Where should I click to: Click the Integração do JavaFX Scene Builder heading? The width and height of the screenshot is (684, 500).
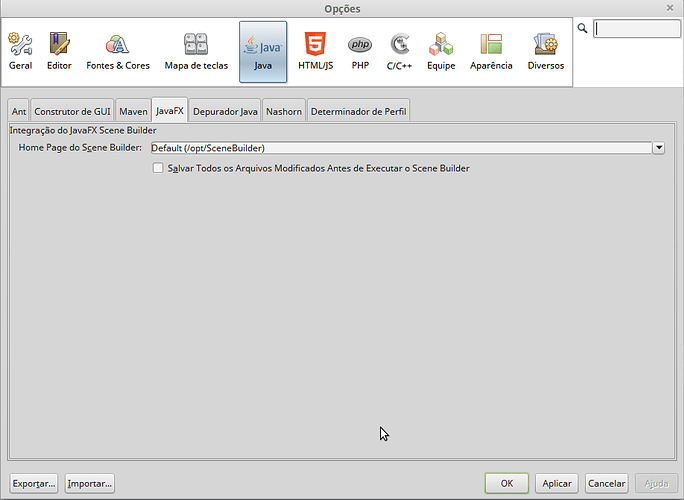coord(83,130)
